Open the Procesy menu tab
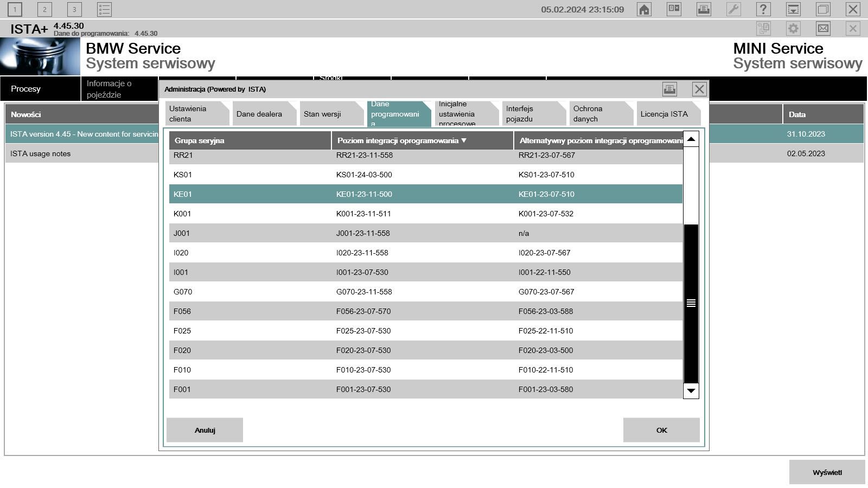The image size is (868, 488). (40, 88)
